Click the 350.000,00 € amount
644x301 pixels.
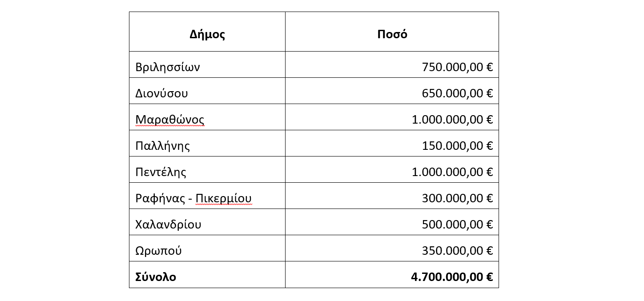(x=457, y=251)
